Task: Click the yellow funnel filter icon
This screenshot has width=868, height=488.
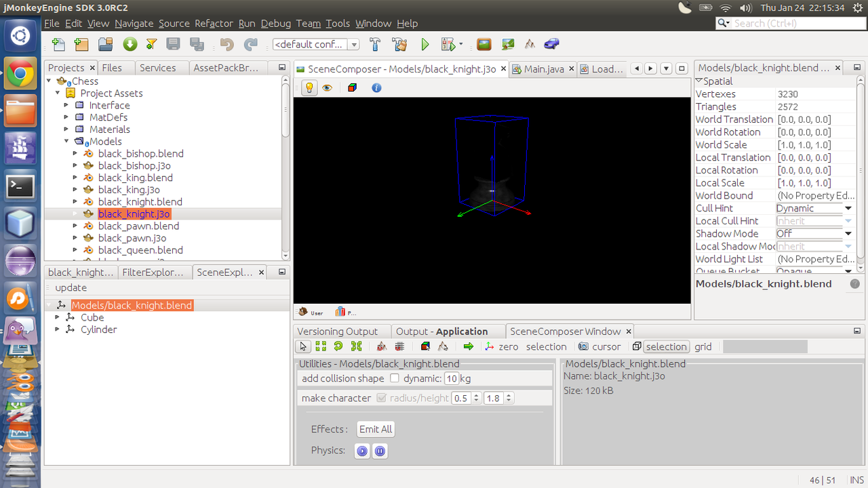Action: (x=151, y=45)
